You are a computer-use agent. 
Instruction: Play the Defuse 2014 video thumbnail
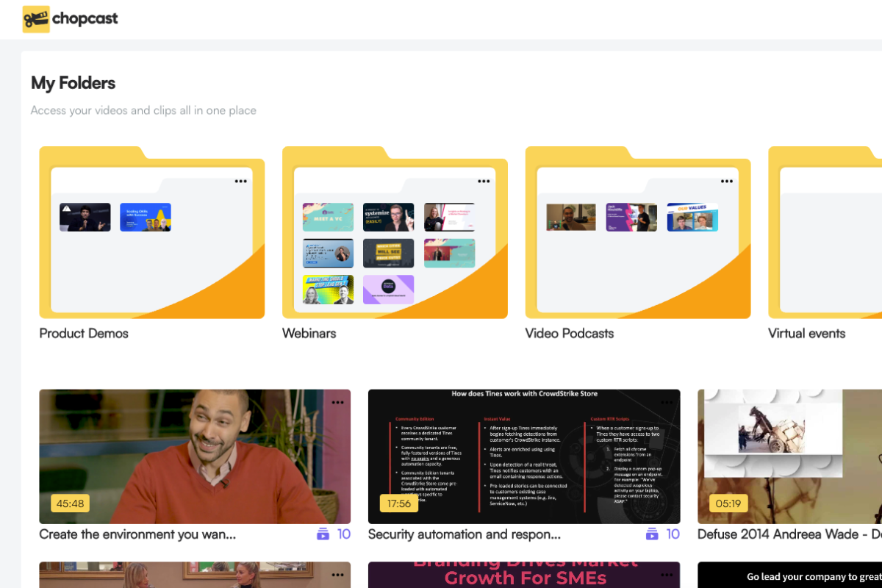click(x=789, y=456)
